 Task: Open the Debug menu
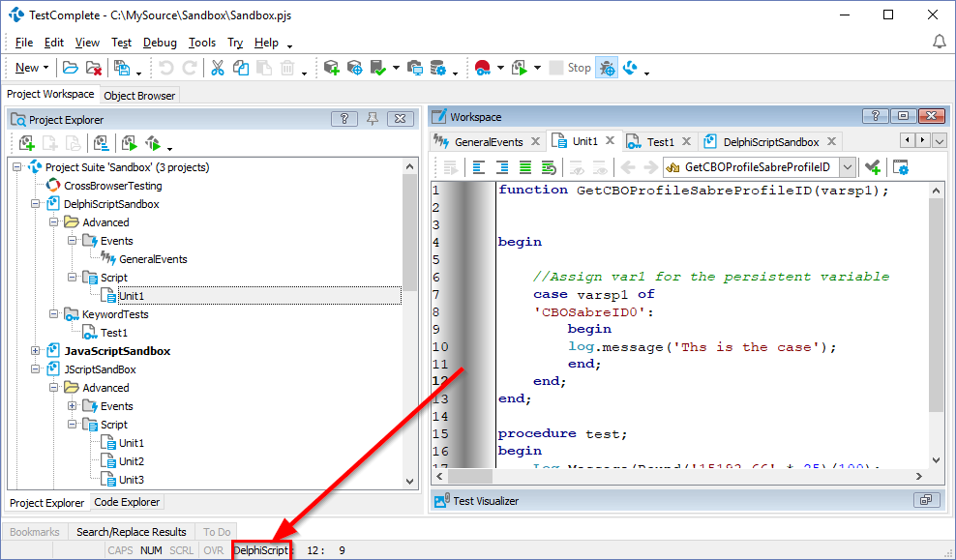point(160,43)
